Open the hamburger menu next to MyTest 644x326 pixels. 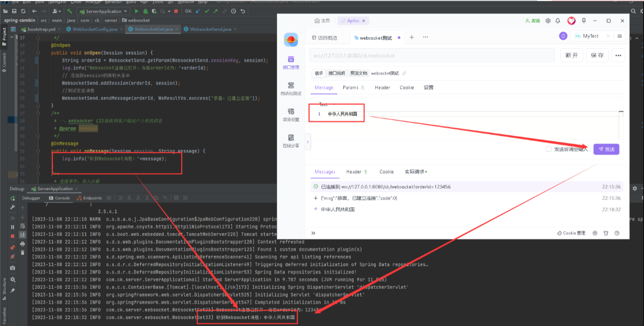coord(620,36)
